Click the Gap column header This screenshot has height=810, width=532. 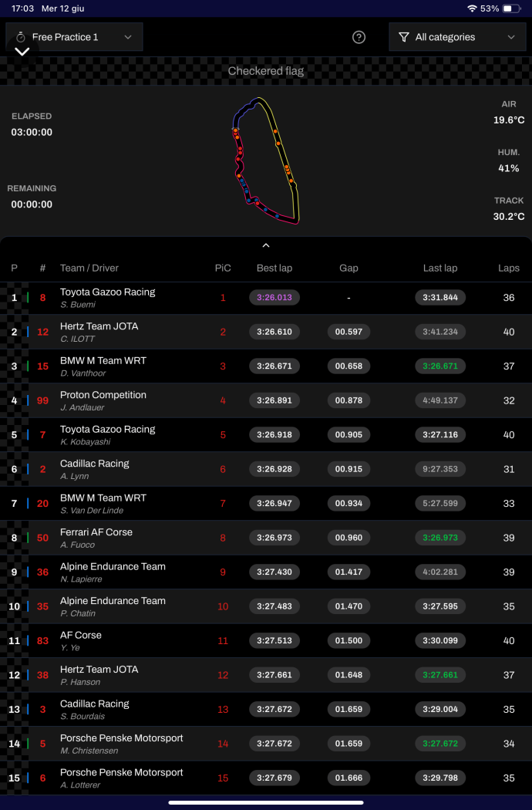(x=348, y=268)
